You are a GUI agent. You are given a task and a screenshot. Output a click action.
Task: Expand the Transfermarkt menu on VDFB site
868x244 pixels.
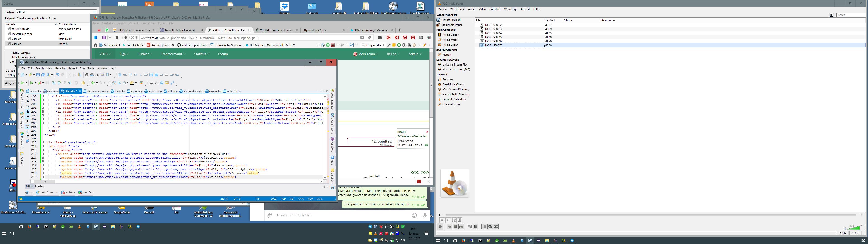[x=172, y=54]
